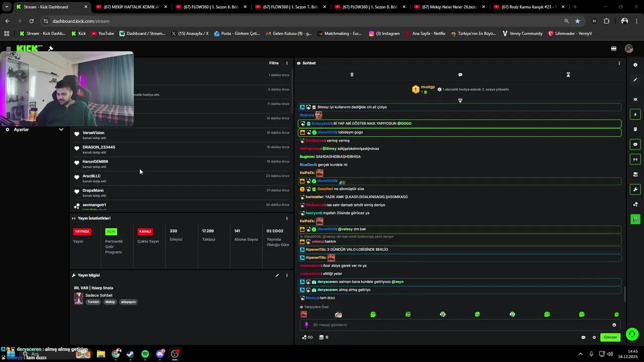Open the Sohbet panel three-dot menu
644x362 pixels.
click(619, 63)
